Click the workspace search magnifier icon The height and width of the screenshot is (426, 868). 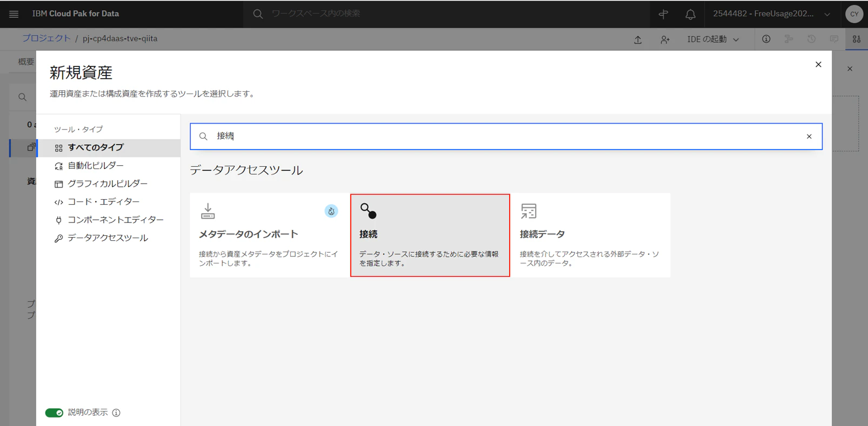tap(258, 14)
